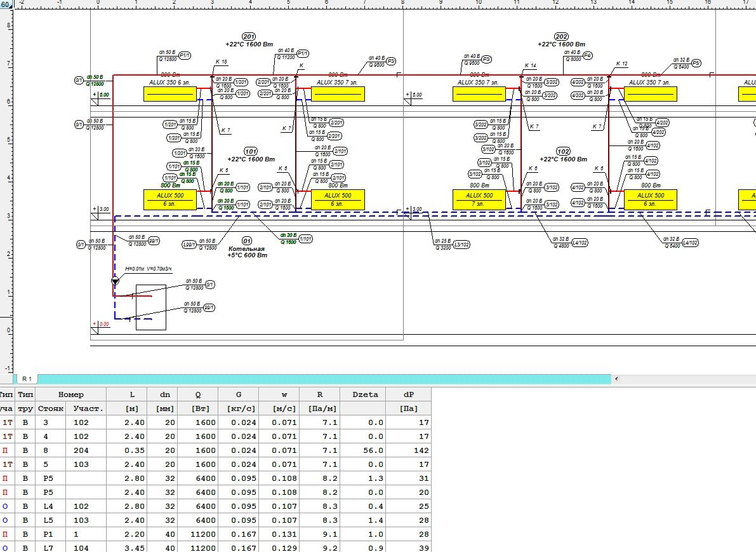Switch to the R 1 sheet tab
Screen dimensions: 756x552
(x=27, y=379)
